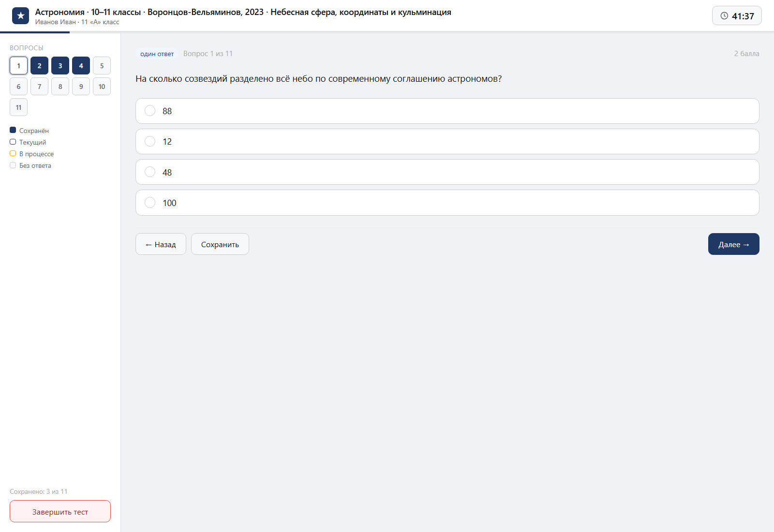Navigate to question 5
The height and width of the screenshot is (532, 774).
pyautogui.click(x=102, y=66)
